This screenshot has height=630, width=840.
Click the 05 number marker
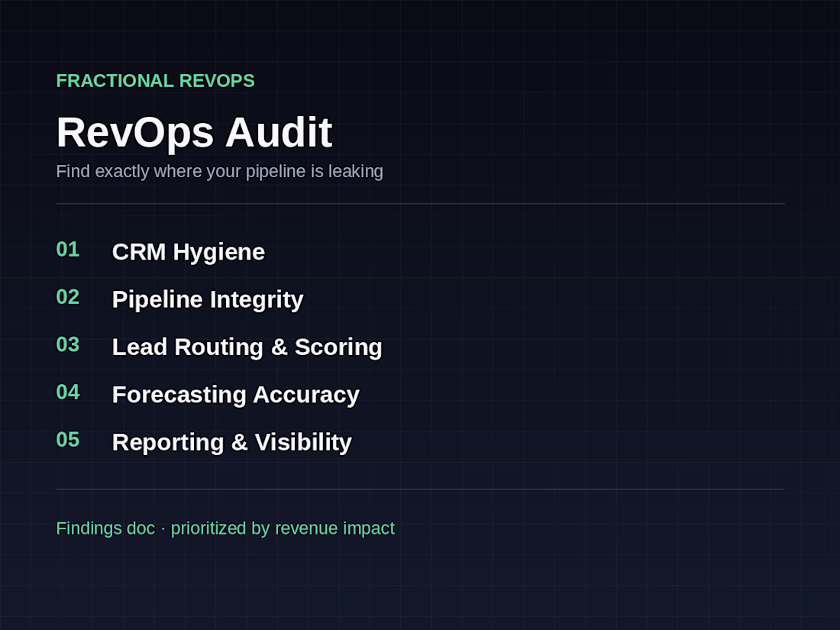pos(68,440)
